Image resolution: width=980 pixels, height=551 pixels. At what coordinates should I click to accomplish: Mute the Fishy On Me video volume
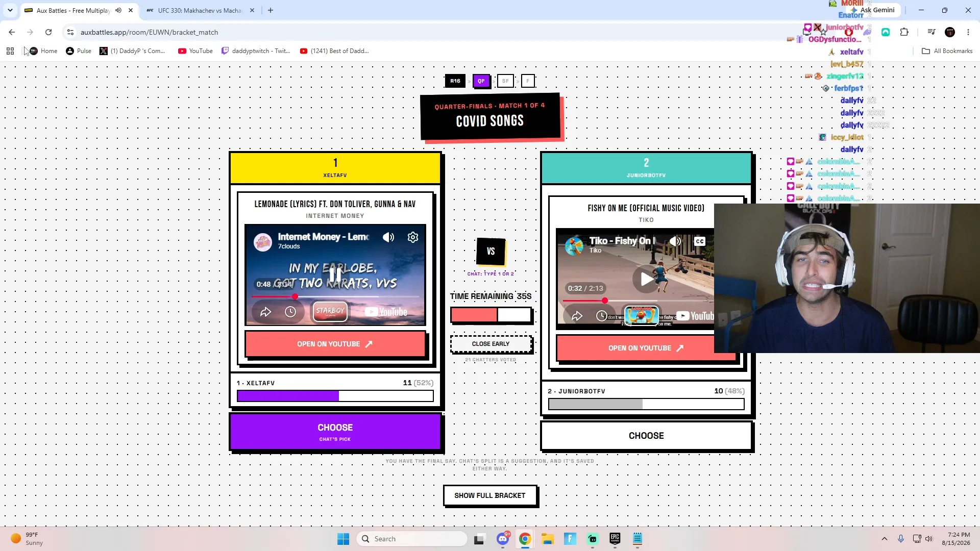(675, 241)
